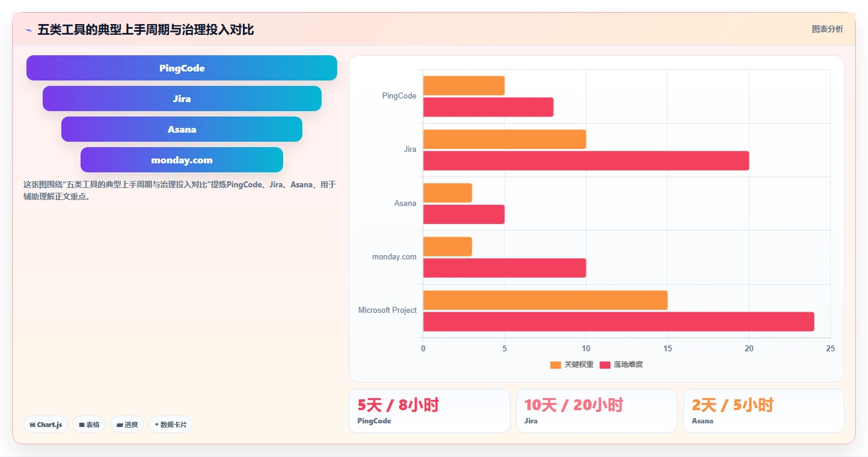
Task: Open the 5天 / 8小时 PingCode card
Action: (x=429, y=411)
